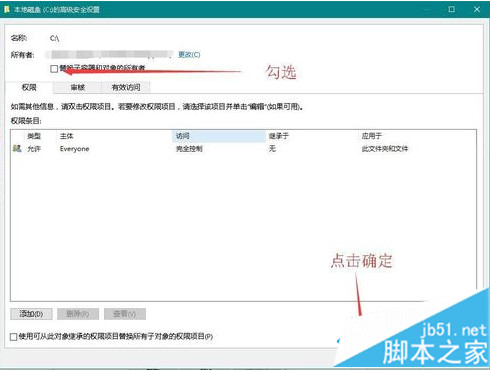Click the 访问 column header
The height and width of the screenshot is (370, 490).
pyautogui.click(x=219, y=136)
